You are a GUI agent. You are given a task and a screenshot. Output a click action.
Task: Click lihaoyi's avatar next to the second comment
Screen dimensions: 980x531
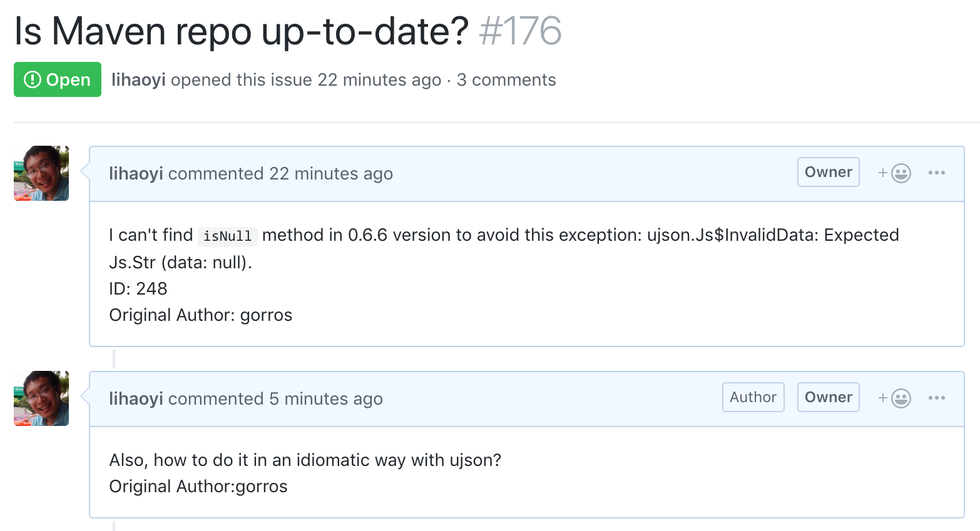tap(41, 398)
